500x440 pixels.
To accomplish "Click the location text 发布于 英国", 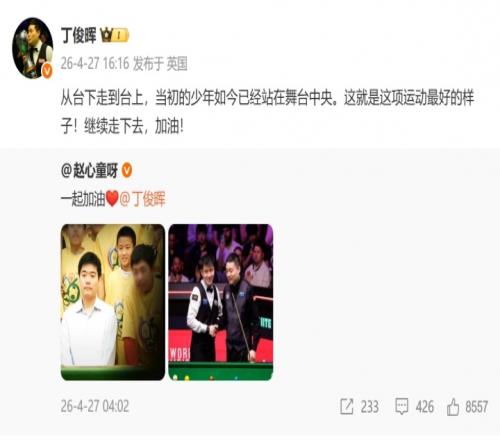I will pos(160,63).
